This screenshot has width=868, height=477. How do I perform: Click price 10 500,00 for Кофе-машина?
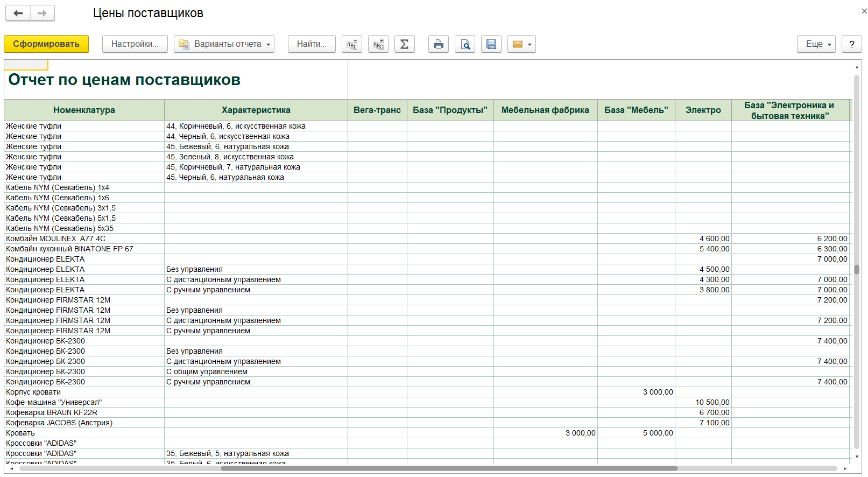point(703,403)
